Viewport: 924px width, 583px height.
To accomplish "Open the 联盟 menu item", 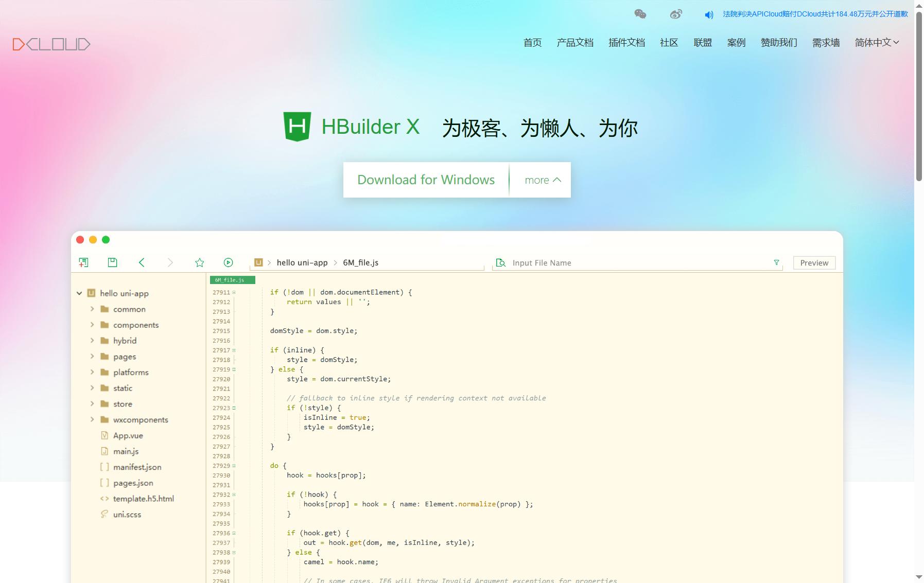I will (x=703, y=43).
